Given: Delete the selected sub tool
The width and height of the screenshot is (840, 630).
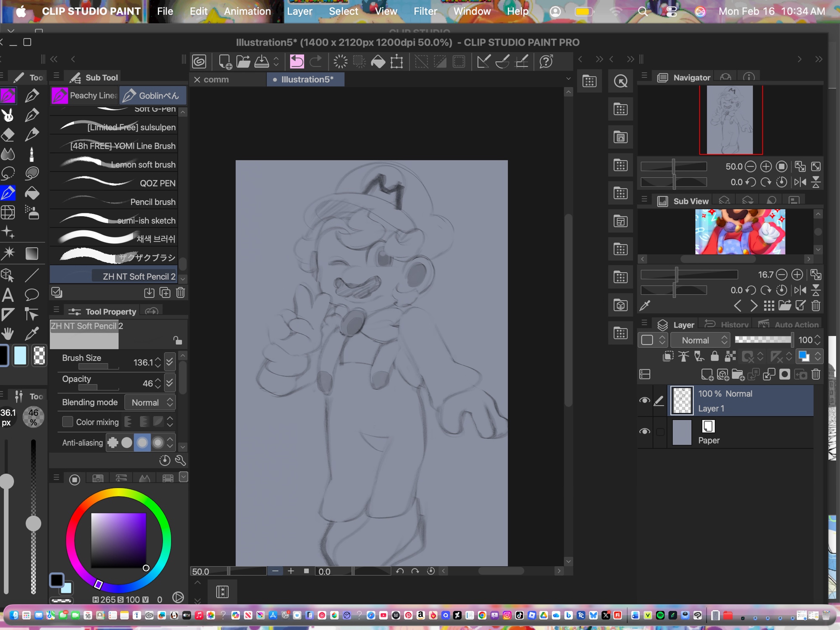Looking at the screenshot, I should [181, 293].
